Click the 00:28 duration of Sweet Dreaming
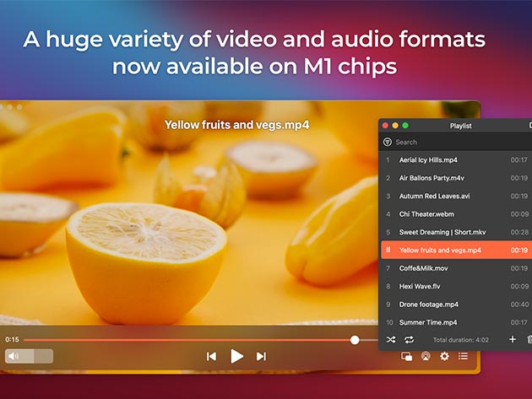This screenshot has height=399, width=532. pyautogui.click(x=519, y=232)
